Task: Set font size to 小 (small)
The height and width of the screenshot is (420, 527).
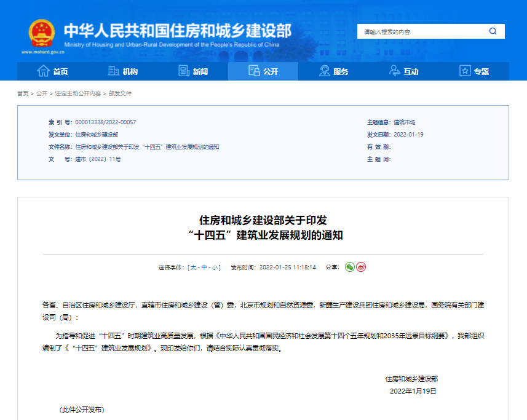Action: 215,267
